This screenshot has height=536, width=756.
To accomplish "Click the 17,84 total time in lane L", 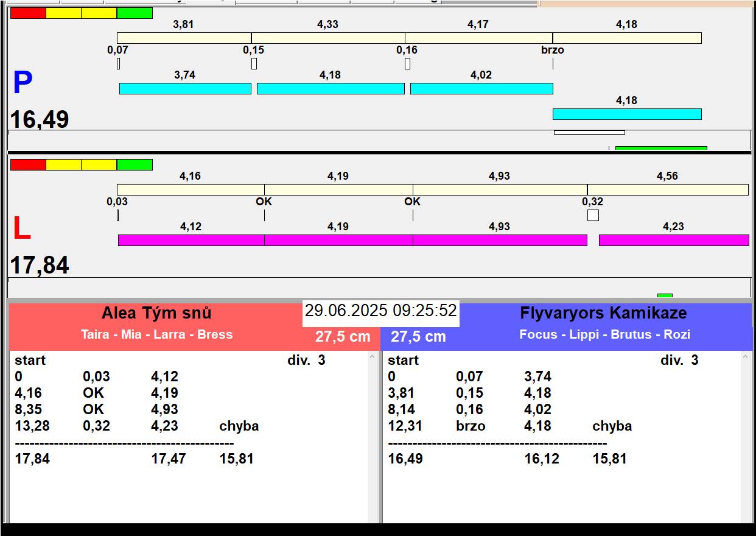I will [40, 266].
